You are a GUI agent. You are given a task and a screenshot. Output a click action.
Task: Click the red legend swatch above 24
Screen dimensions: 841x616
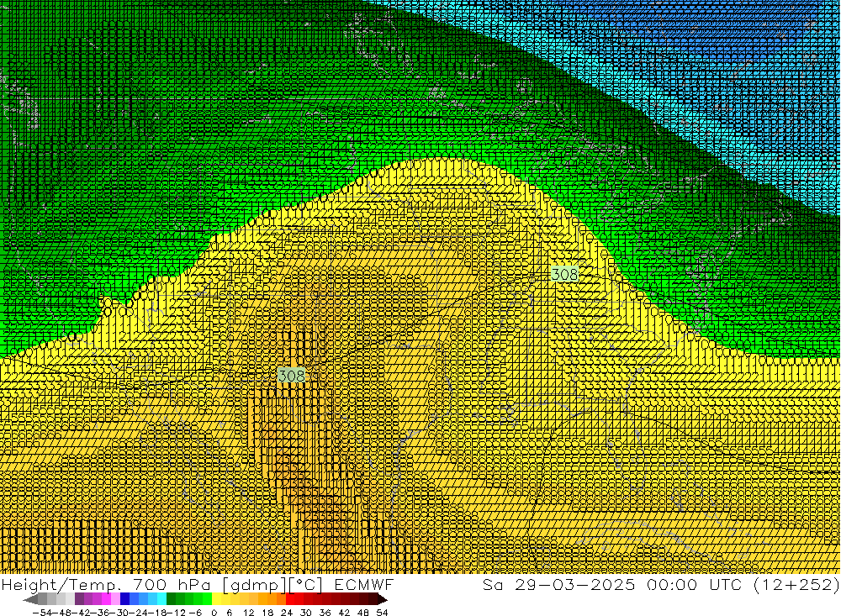coord(290,599)
